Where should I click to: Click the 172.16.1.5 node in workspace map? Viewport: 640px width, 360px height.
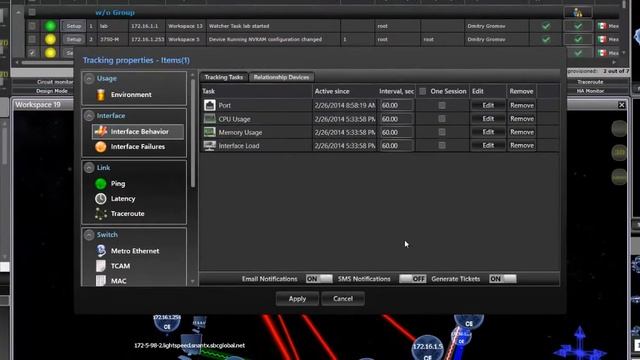[427, 347]
